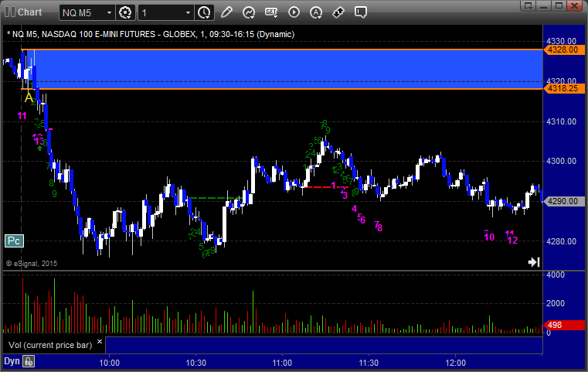The image size is (588, 372).
Task: Open the time template clock menu
Action: pos(205,13)
